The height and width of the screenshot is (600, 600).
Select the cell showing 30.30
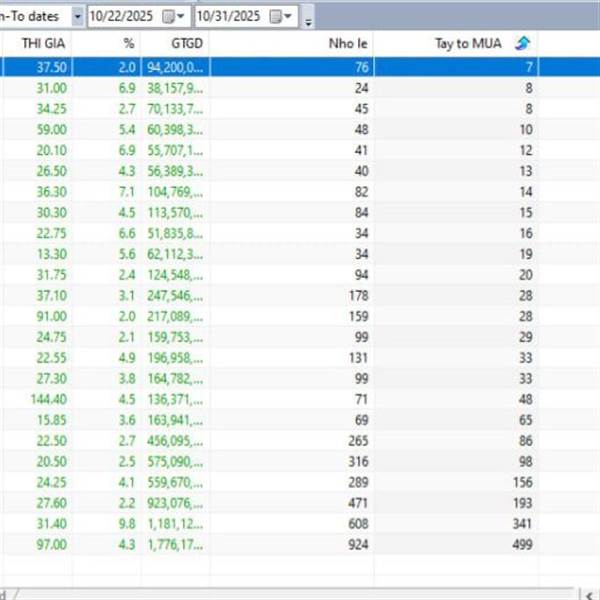pos(52,212)
